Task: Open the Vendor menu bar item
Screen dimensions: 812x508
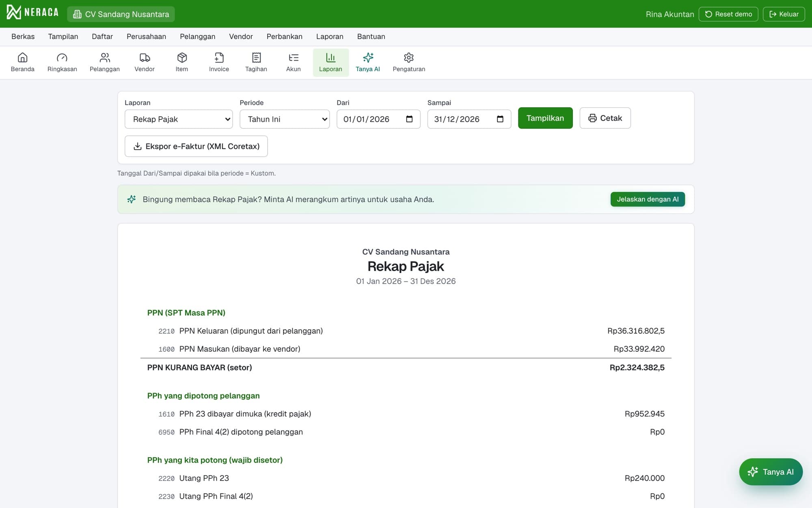Action: [241, 37]
